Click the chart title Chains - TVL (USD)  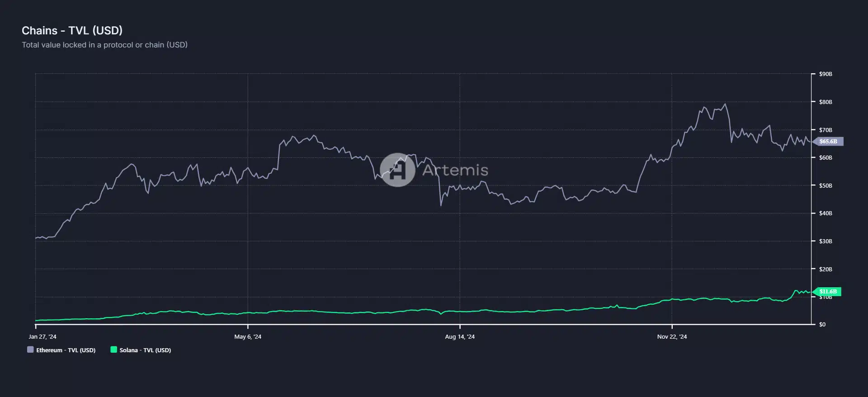72,30
